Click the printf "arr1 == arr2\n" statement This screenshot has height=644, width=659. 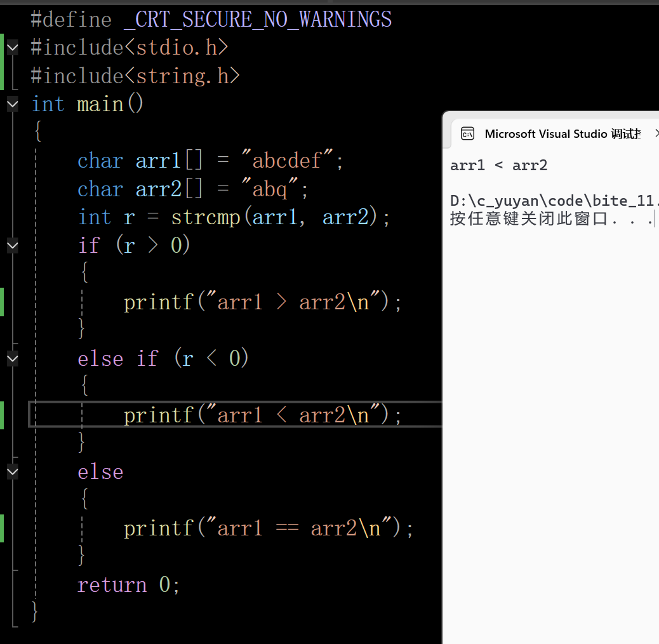[269, 528]
